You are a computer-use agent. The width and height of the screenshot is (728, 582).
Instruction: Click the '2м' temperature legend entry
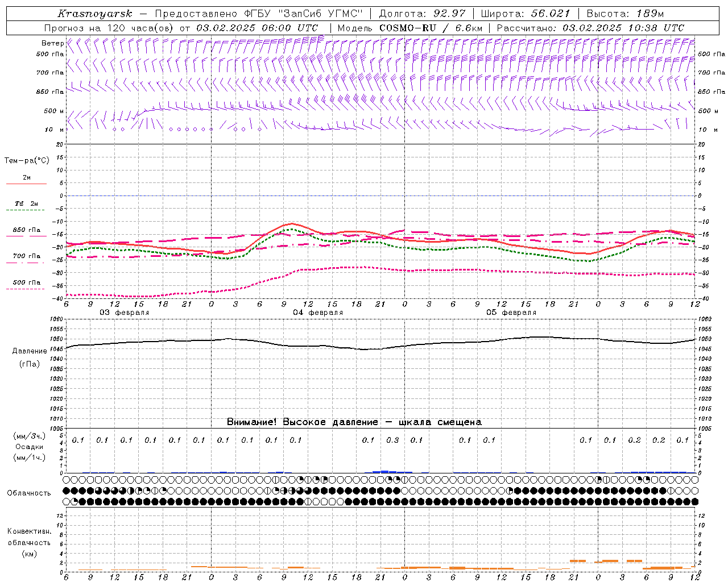pyautogui.click(x=27, y=177)
